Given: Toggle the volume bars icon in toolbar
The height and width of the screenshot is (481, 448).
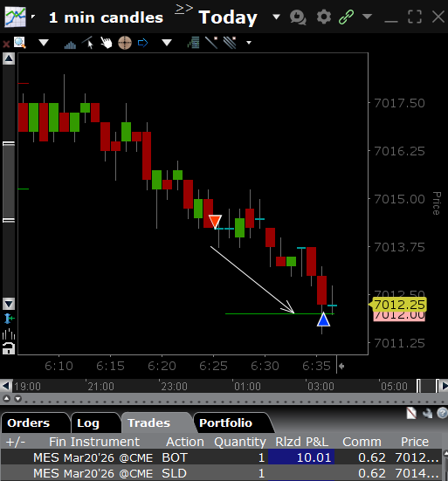Looking at the screenshot, I should point(70,45).
